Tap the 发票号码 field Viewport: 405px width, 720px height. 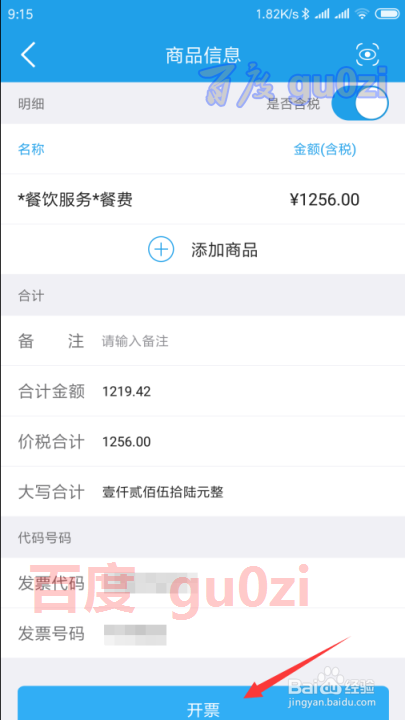pos(202,634)
